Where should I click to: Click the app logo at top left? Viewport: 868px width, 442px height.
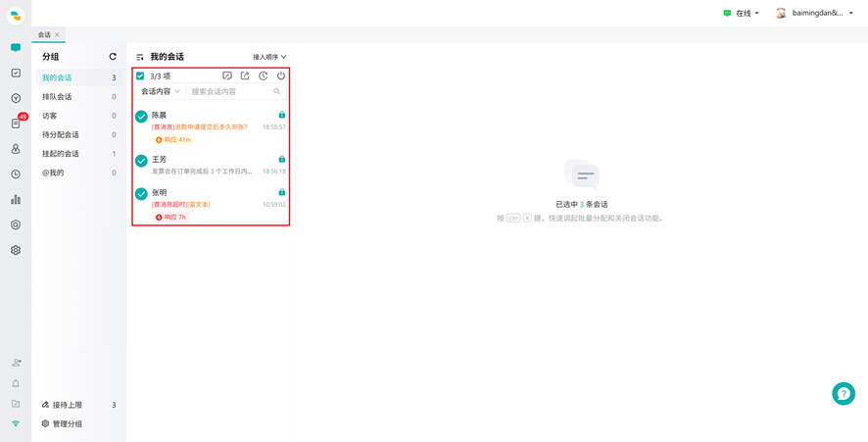tap(16, 16)
